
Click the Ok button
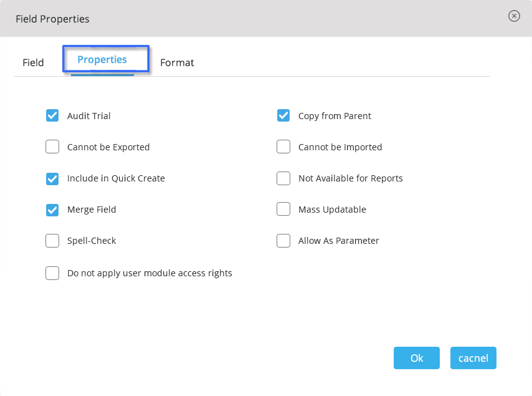416,358
